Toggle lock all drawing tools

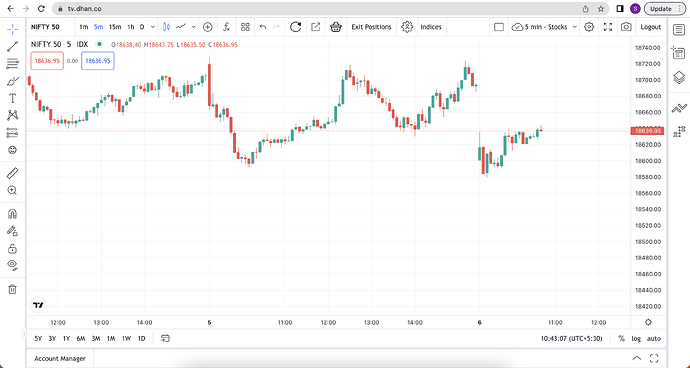(12, 249)
